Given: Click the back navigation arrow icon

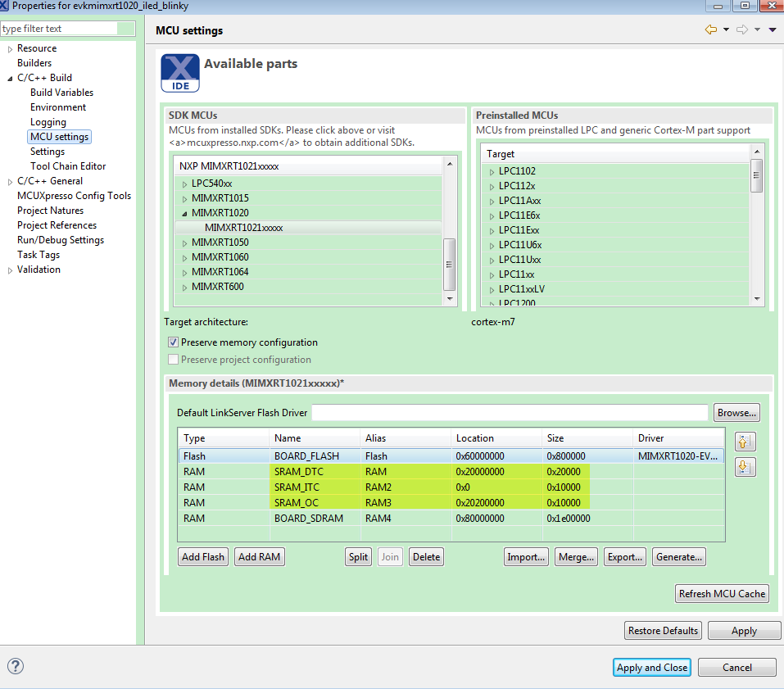Looking at the screenshot, I should 710,29.
